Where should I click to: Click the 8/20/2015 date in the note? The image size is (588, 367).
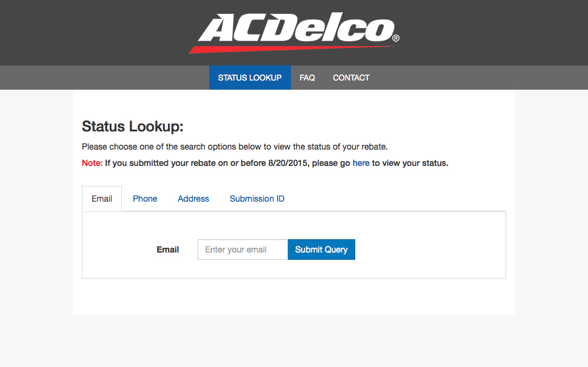coord(289,163)
